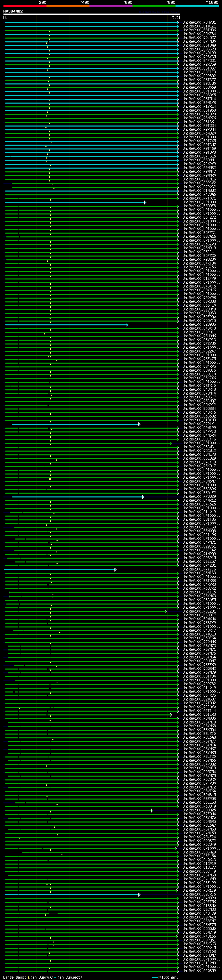Image resolution: width=222 pixels, height=980 pixels.
Task: Click the green ~80% identity legend segment
Action: [x=154, y=6]
